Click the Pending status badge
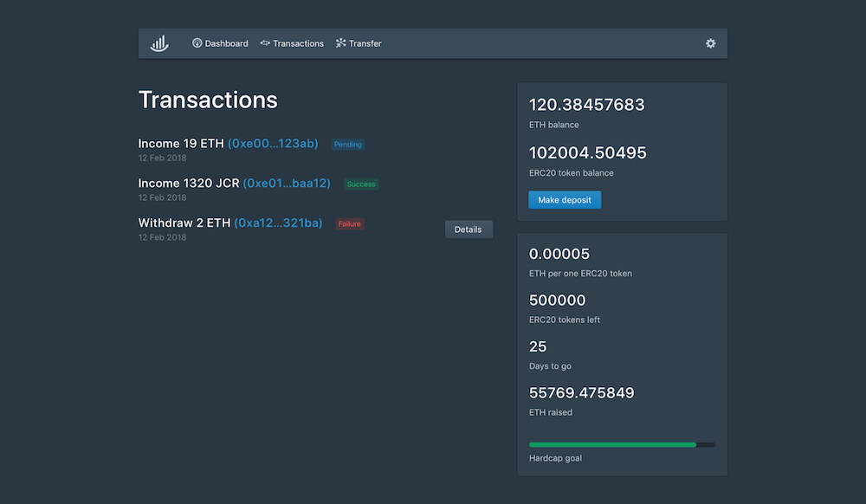 (x=348, y=145)
